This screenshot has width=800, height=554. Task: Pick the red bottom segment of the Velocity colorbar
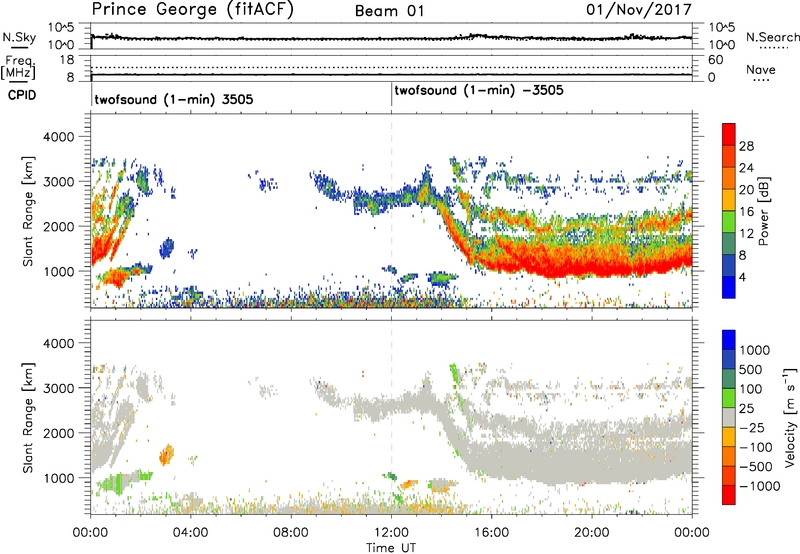tap(729, 495)
